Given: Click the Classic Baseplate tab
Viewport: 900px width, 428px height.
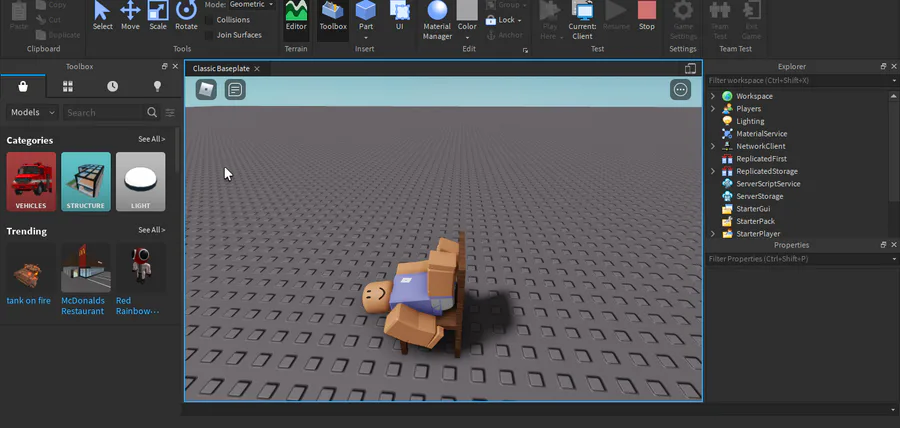Looking at the screenshot, I should click(221, 69).
